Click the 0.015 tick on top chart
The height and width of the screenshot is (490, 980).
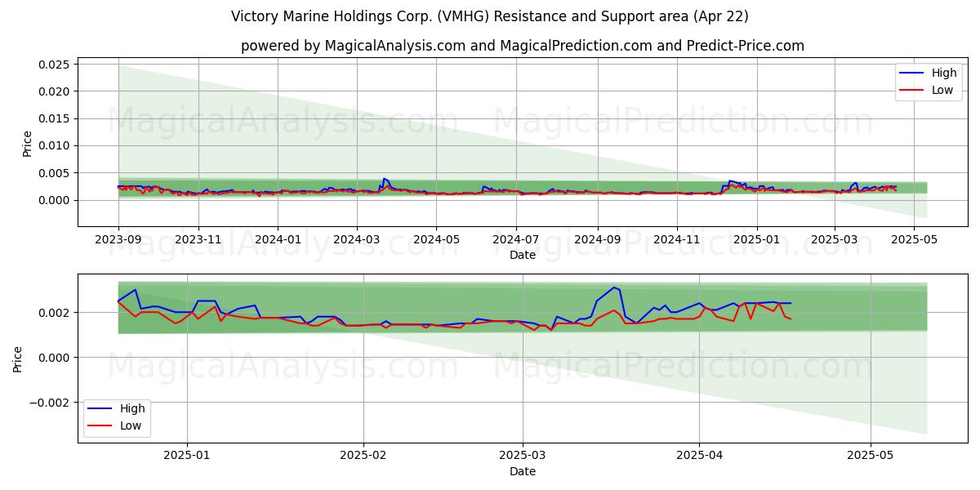56,118
